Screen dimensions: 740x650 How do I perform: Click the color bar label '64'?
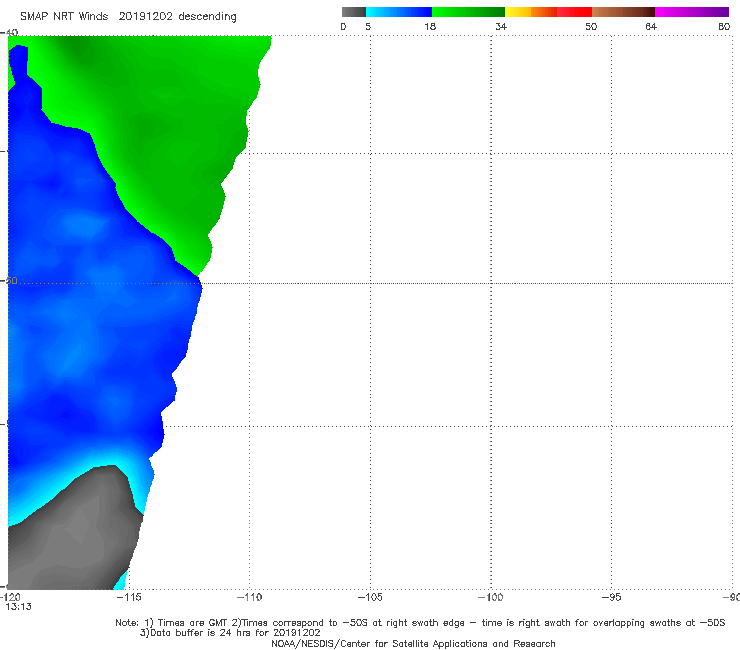[651, 27]
